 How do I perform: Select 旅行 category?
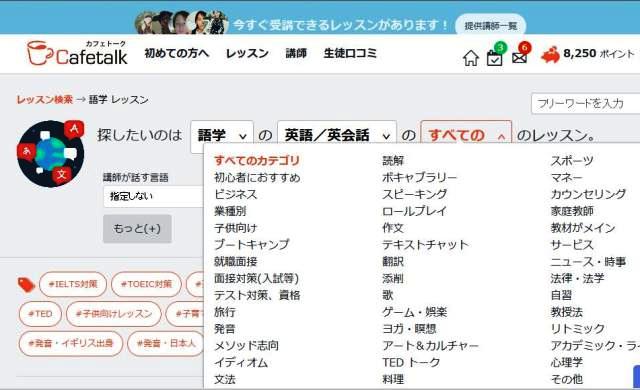pos(225,312)
